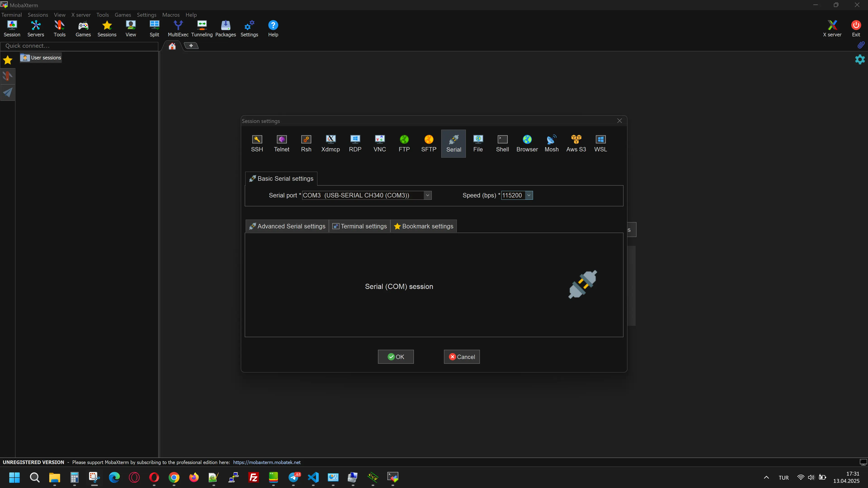868x488 pixels.
Task: Click the red Exit power icon
Action: pyautogui.click(x=856, y=29)
